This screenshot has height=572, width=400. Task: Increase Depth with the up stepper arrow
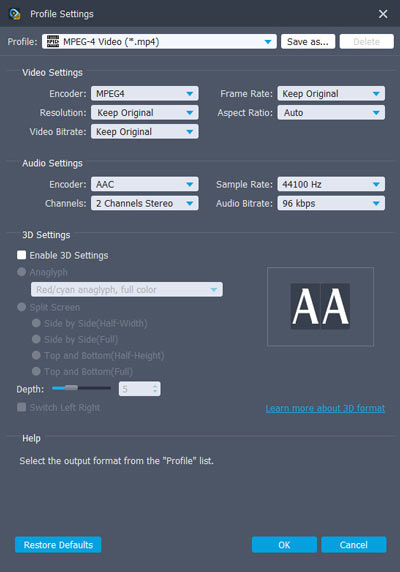(x=155, y=386)
